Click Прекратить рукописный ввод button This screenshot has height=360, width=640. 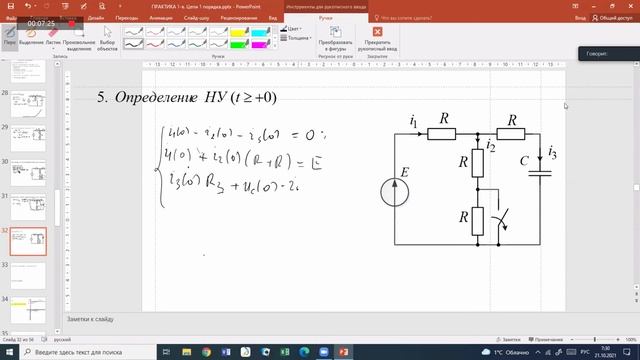(377, 39)
